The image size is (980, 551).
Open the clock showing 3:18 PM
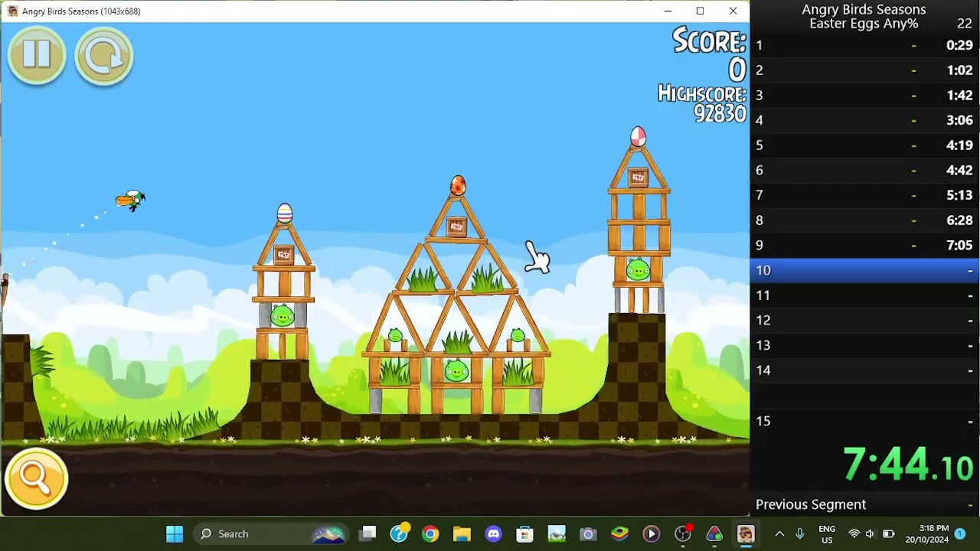tap(927, 534)
